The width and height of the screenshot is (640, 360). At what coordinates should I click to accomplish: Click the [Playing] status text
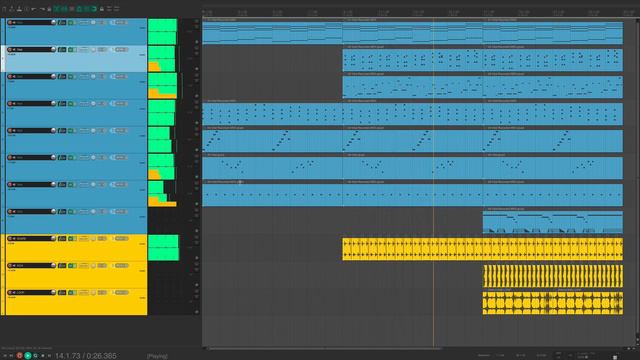157,356
